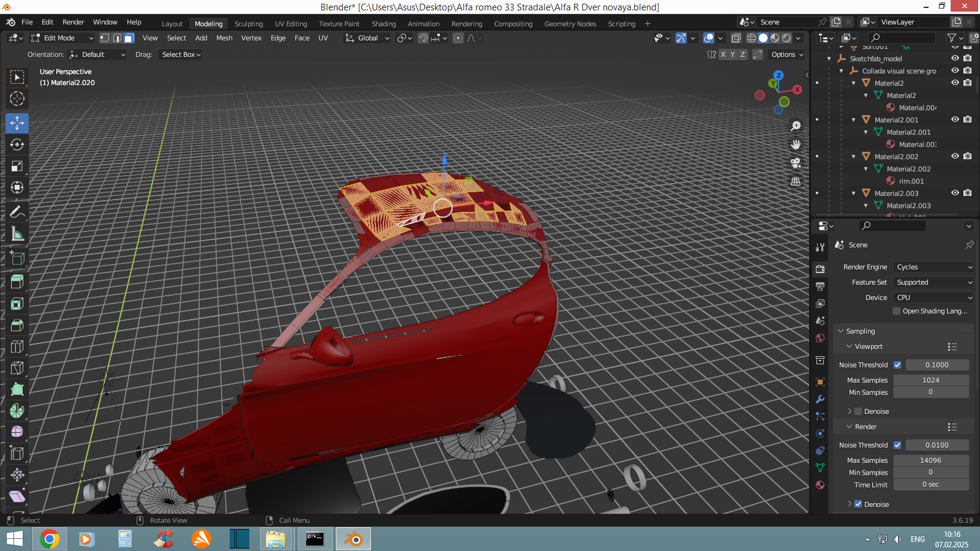Click the Render Max Samples field

(930, 460)
